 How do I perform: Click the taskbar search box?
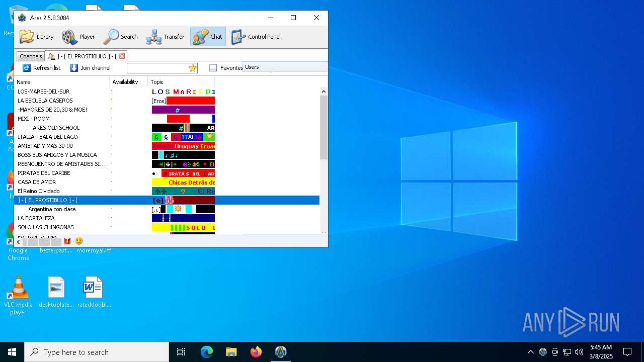coord(97,352)
